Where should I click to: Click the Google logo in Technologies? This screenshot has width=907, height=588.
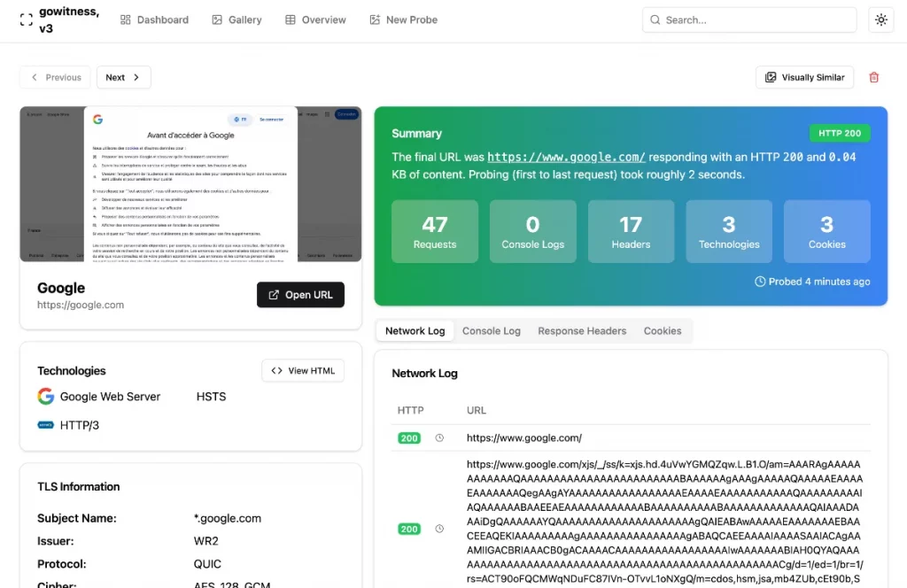click(46, 397)
